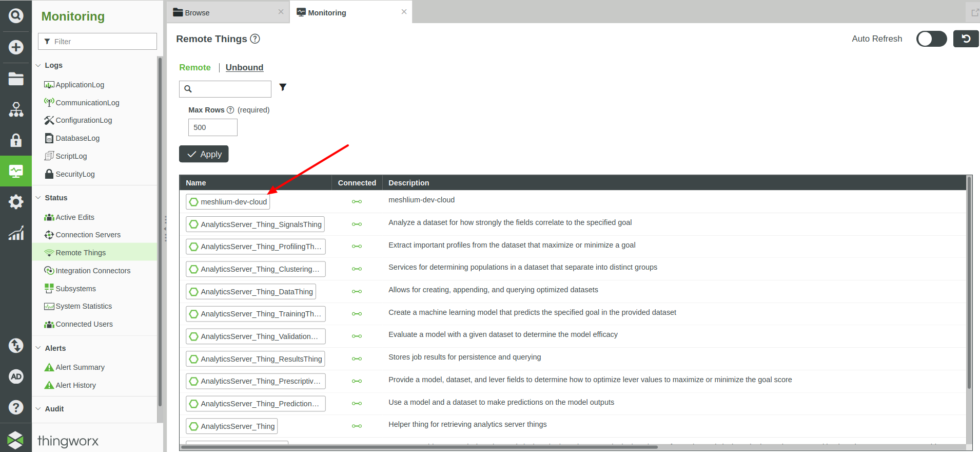Open AnalyticsServer_Thing_DataThing link
Viewport: 980px width, 452px height.
pyautogui.click(x=251, y=292)
